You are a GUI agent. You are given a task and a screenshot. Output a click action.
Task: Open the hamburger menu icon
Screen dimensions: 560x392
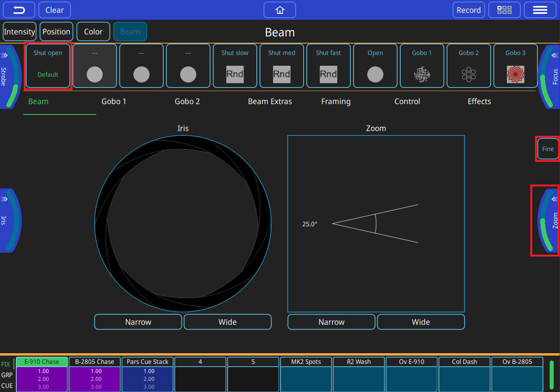[x=540, y=10]
